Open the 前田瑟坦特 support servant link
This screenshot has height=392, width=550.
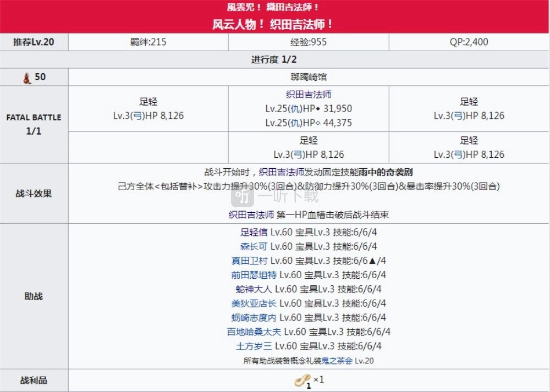tap(254, 275)
